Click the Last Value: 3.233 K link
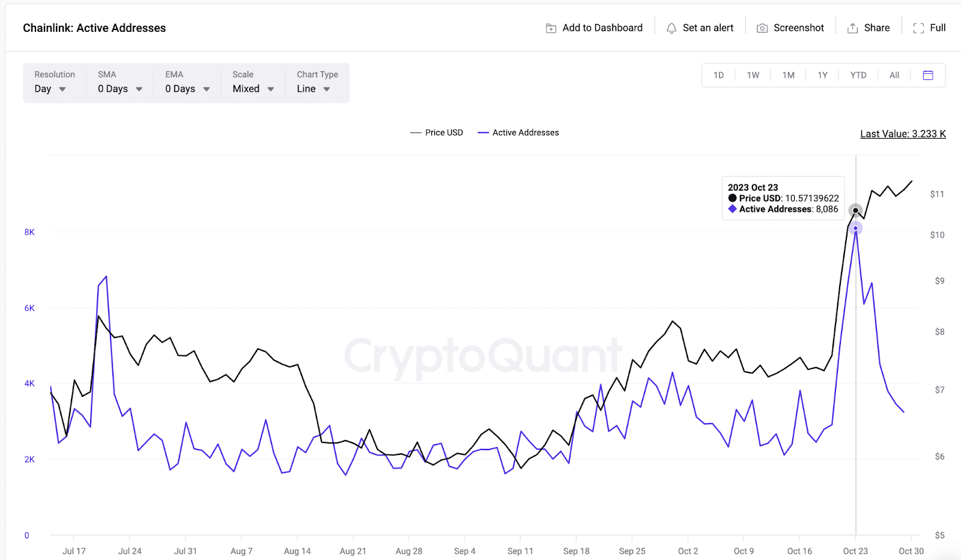961x560 pixels. [903, 134]
